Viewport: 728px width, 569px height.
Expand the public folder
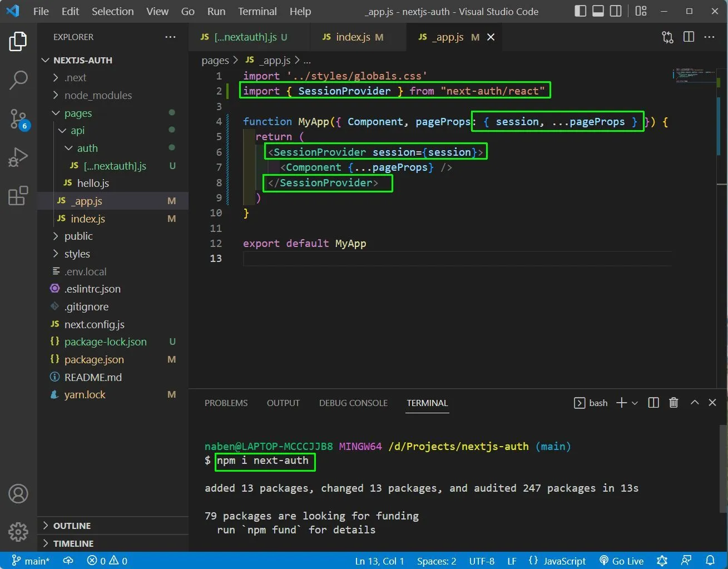(113, 236)
